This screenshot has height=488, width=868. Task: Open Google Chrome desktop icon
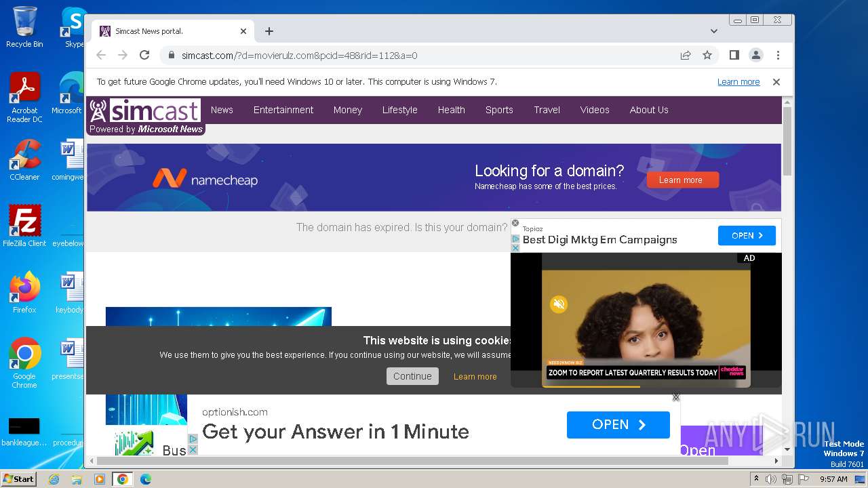(x=24, y=363)
